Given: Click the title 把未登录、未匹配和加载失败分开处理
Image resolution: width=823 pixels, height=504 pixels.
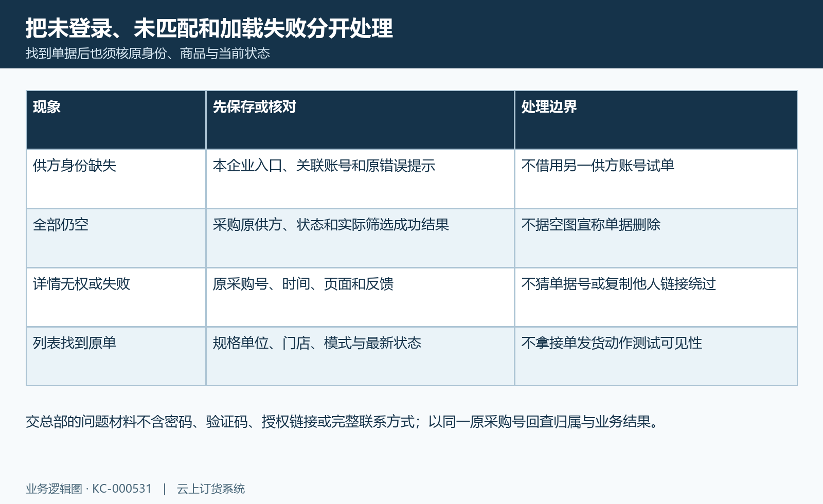Looking at the screenshot, I should [x=209, y=28].
